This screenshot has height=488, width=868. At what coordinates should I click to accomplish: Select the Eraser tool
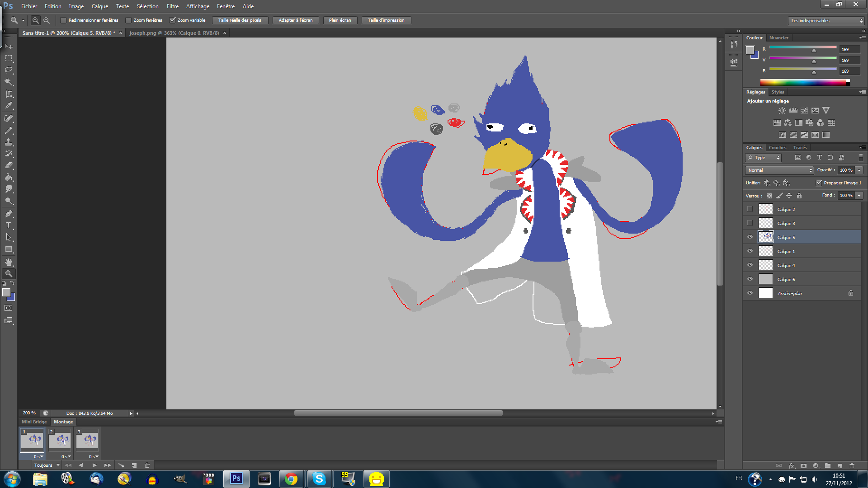pyautogui.click(x=9, y=165)
